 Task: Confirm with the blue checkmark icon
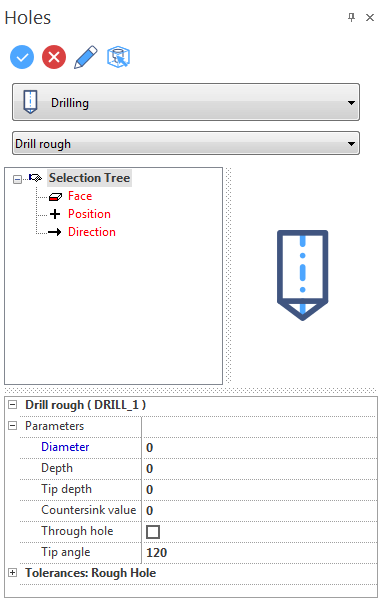(x=22, y=57)
